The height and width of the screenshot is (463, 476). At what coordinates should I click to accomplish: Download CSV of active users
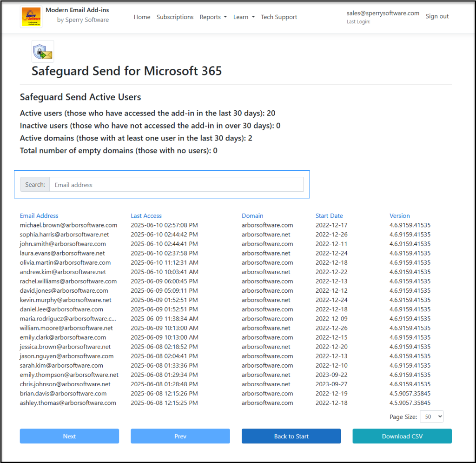(402, 436)
